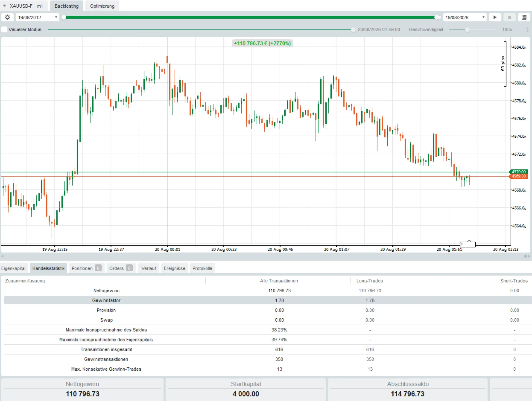Click the +110 796.73 € profit label

262,43
